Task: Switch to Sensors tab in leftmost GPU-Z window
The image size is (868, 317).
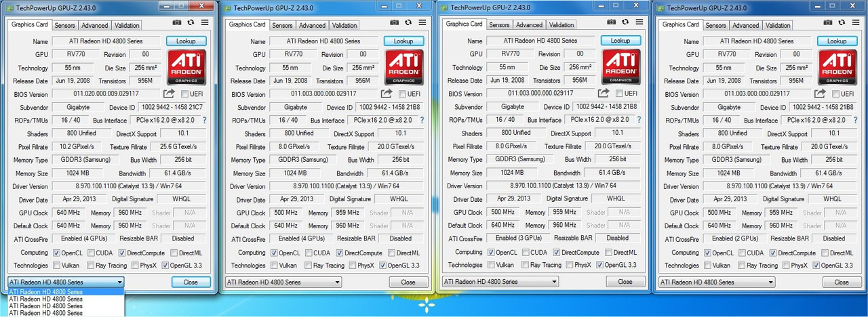Action: tap(65, 25)
